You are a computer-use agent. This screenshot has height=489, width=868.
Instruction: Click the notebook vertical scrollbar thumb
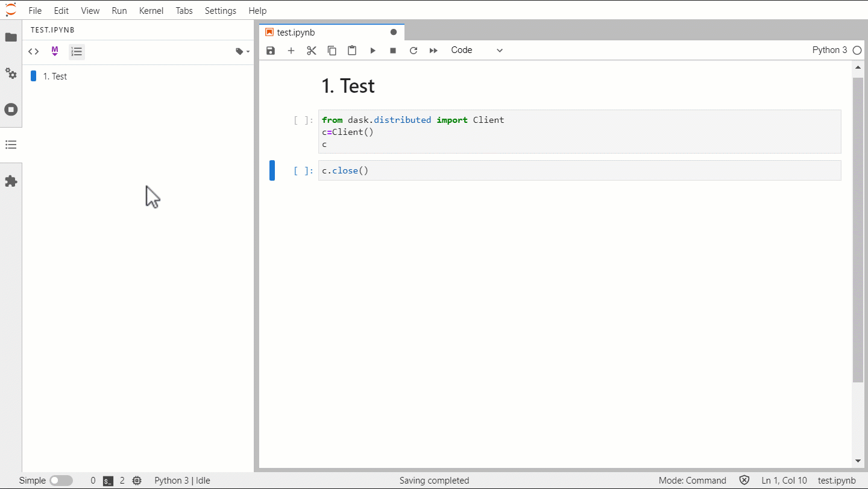point(858,229)
